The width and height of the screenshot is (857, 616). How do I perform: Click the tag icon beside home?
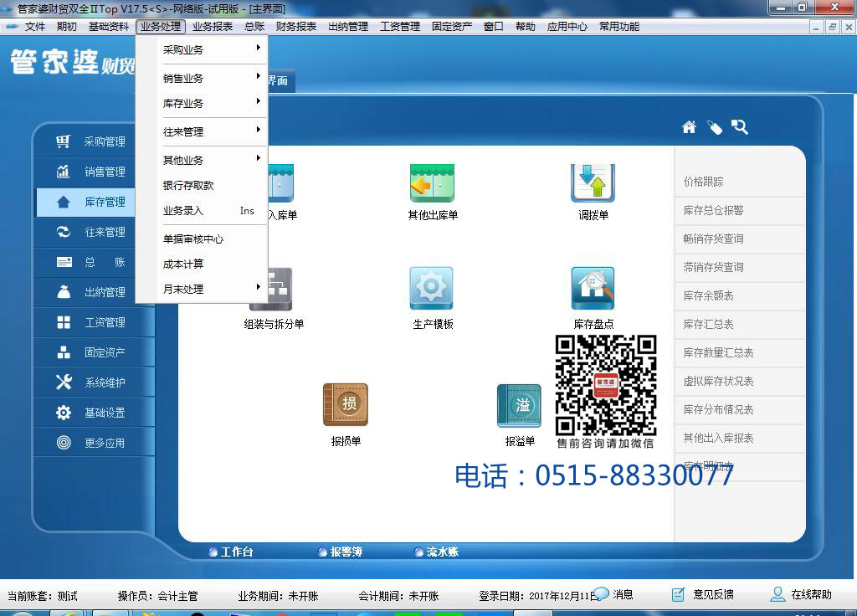tap(714, 127)
